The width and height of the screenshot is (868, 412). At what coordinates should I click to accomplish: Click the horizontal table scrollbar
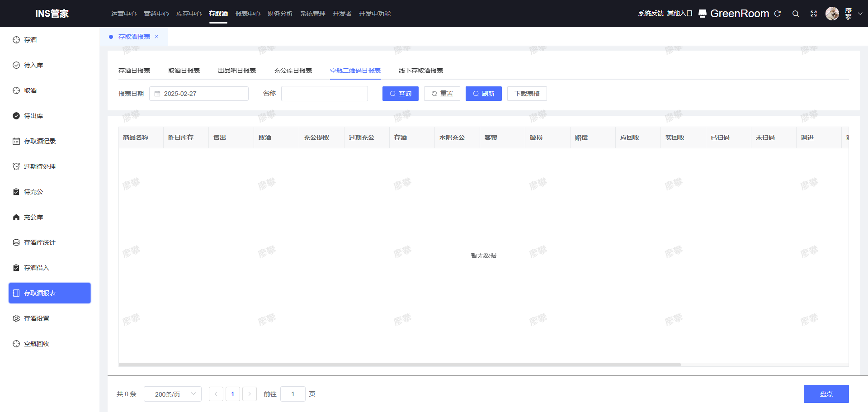(400, 365)
